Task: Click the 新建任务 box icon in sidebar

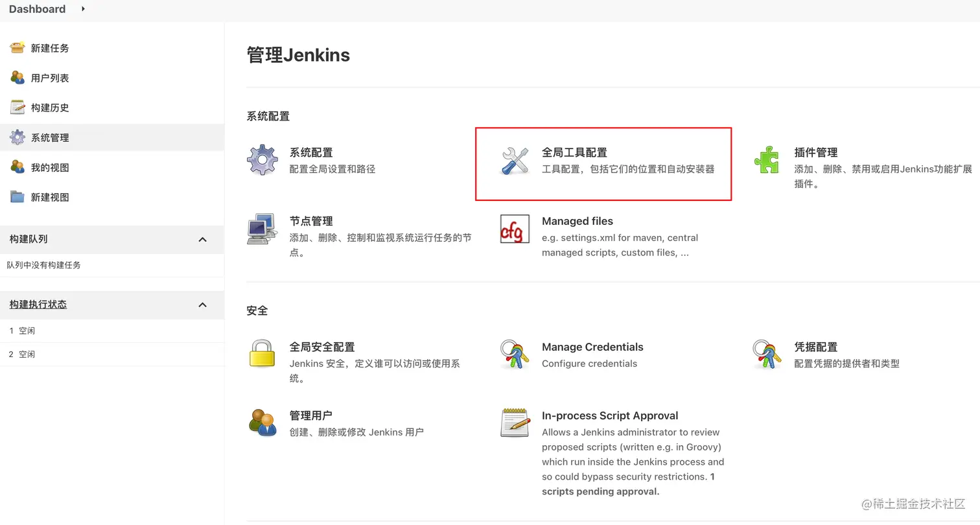Action: click(17, 47)
